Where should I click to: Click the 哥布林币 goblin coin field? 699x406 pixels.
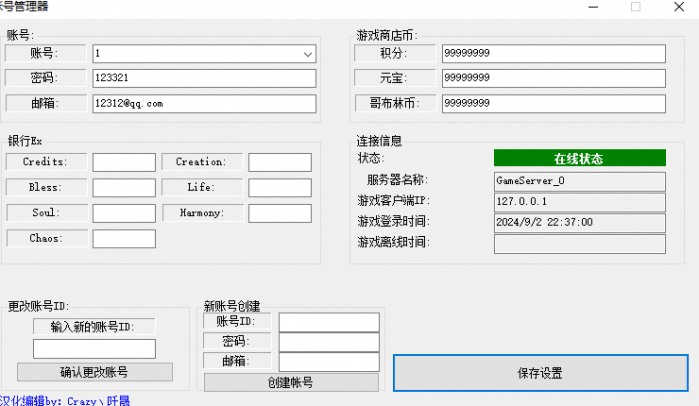[552, 103]
